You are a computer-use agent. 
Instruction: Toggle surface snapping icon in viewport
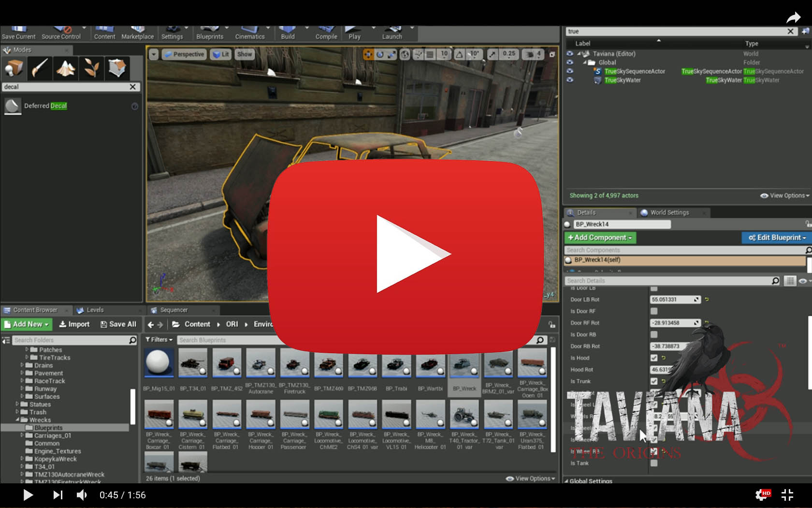click(419, 54)
